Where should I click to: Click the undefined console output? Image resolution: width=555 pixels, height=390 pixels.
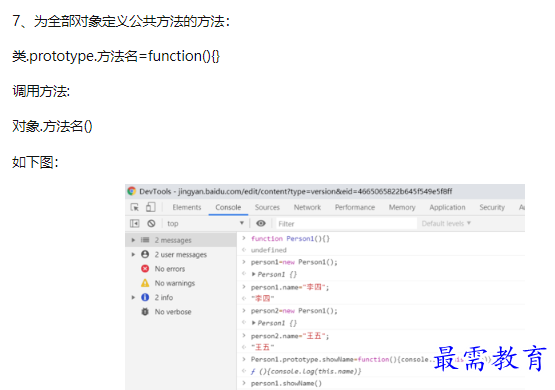pyautogui.click(x=269, y=250)
